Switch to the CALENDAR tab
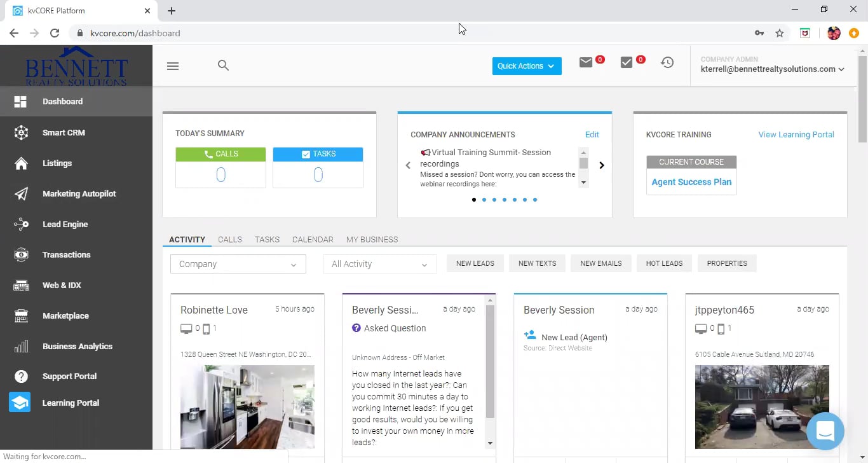Viewport: 868px width, 463px height. [x=313, y=240]
